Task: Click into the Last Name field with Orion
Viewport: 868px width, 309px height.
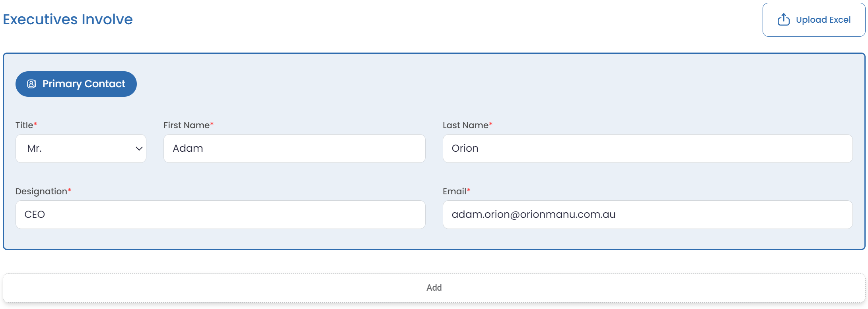Action: coord(647,149)
